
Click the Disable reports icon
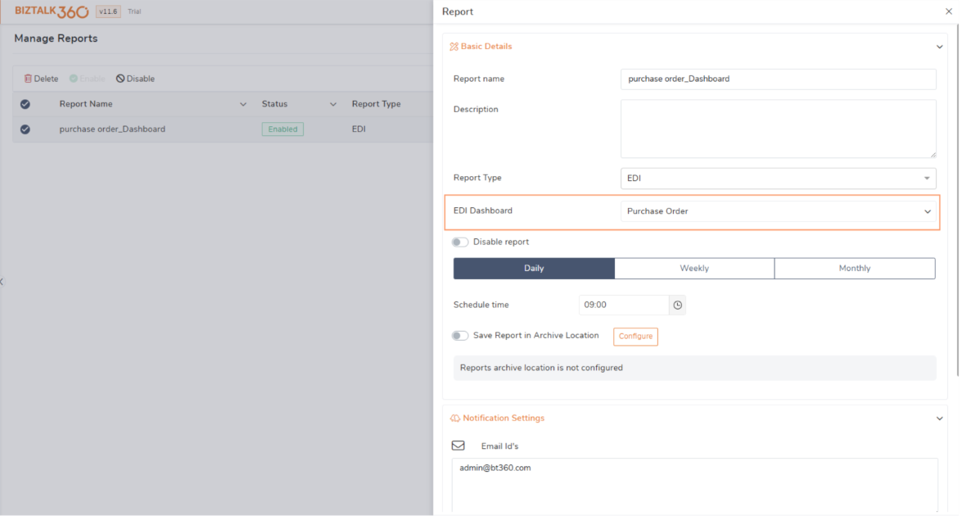pyautogui.click(x=120, y=79)
